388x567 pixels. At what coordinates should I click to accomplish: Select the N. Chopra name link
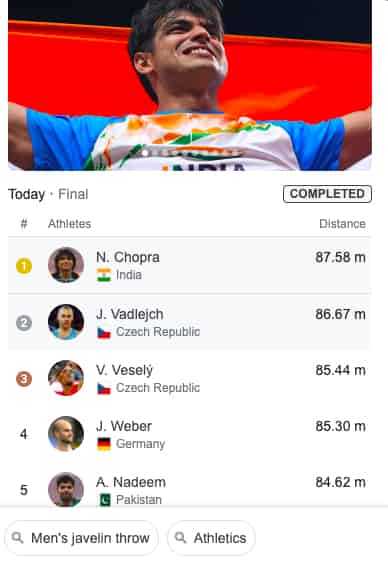(x=128, y=257)
